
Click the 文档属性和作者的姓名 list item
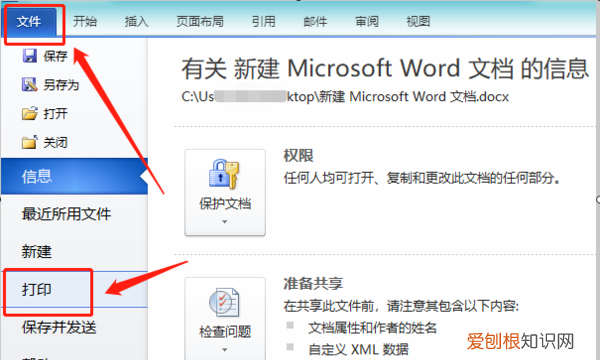[373, 327]
